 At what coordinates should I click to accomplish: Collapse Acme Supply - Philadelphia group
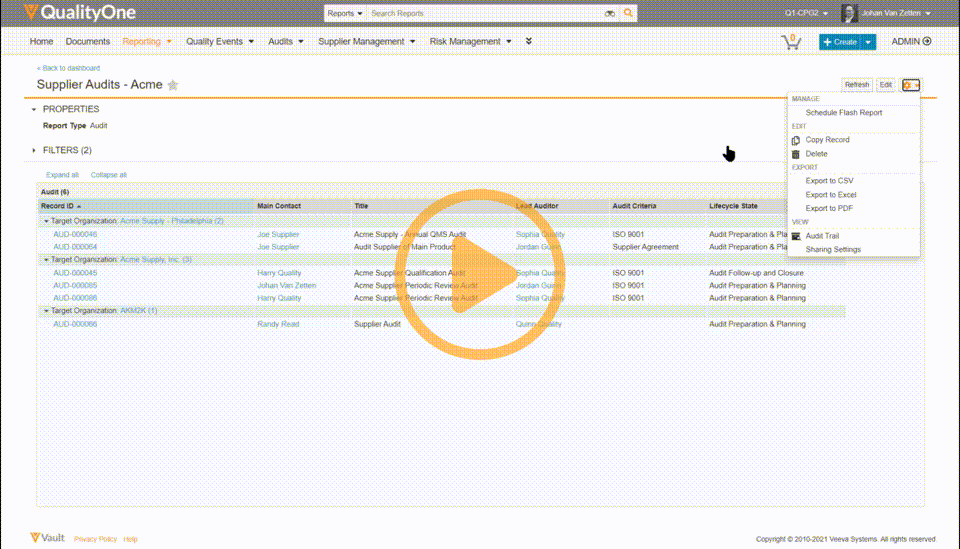46,221
